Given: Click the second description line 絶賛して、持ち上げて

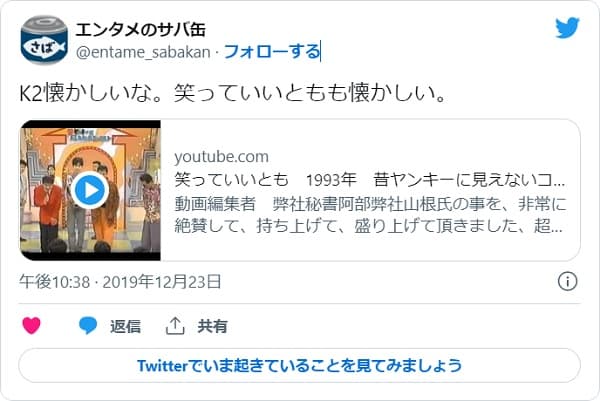Looking at the screenshot, I should tap(368, 226).
